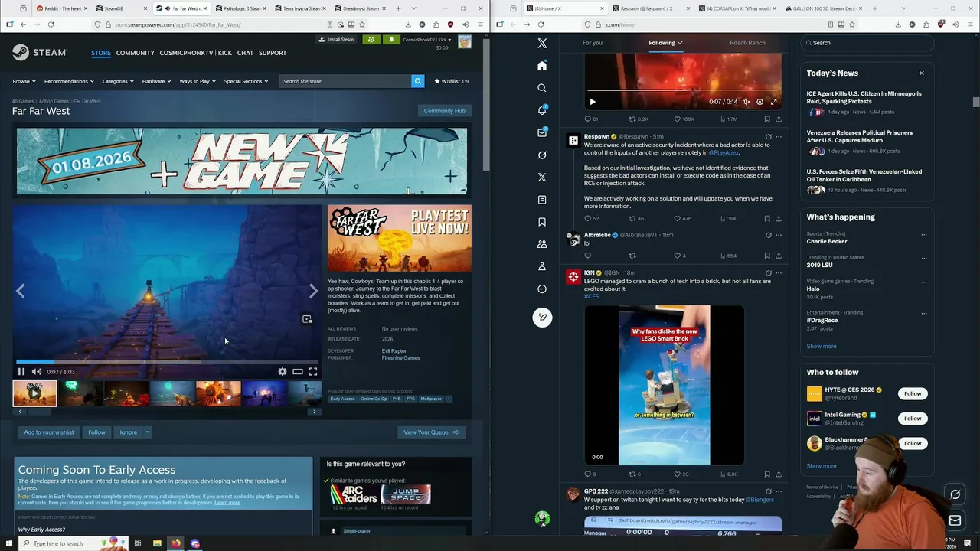Repost the Respawn security incident post
The width and height of the screenshot is (980, 551).
click(x=632, y=219)
